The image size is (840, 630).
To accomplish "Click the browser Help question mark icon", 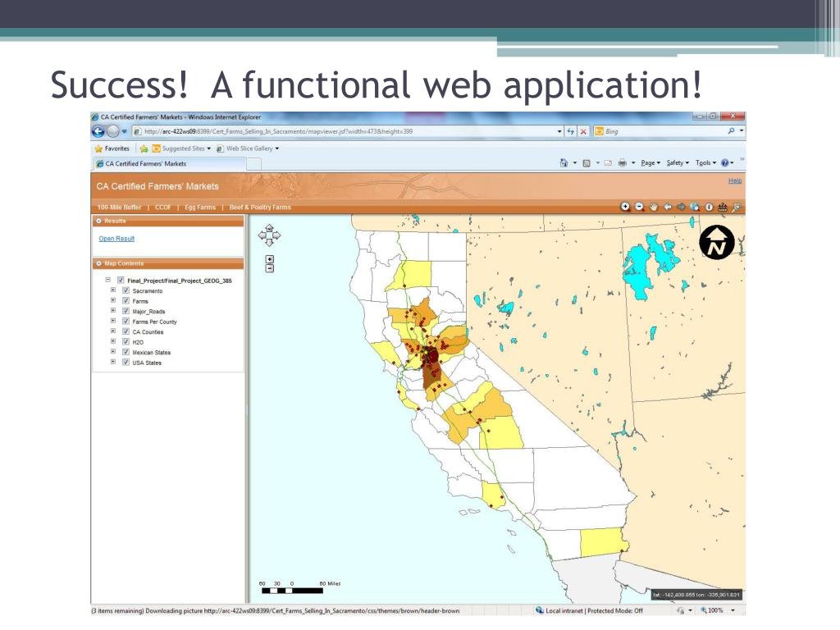I will coord(725,163).
